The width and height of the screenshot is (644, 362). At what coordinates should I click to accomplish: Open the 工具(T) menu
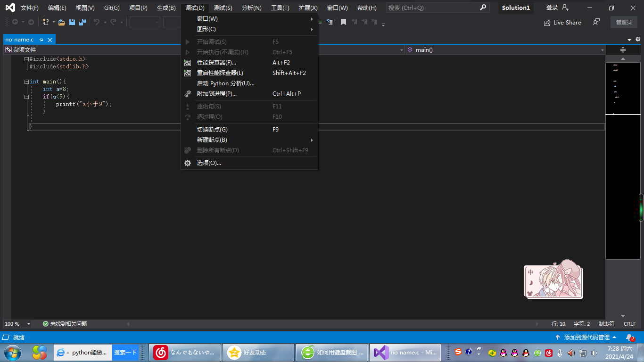(280, 8)
